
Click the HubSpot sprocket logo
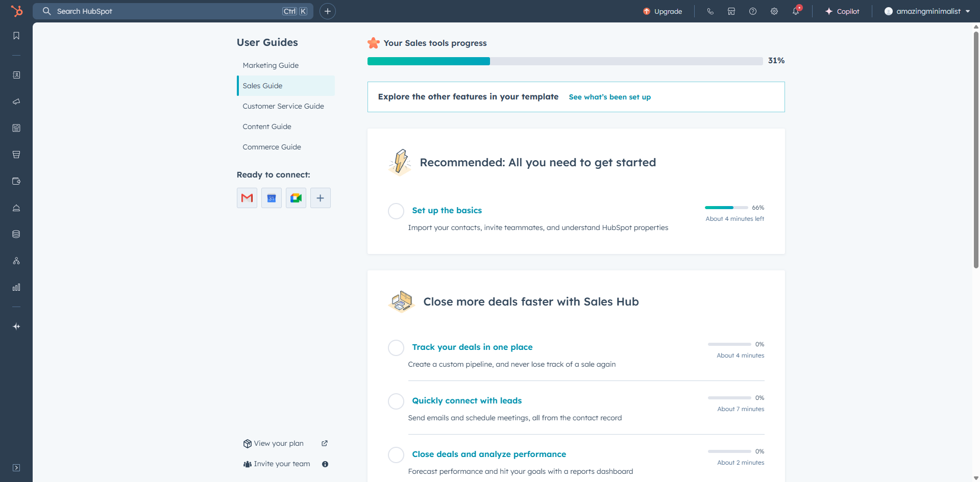[17, 11]
